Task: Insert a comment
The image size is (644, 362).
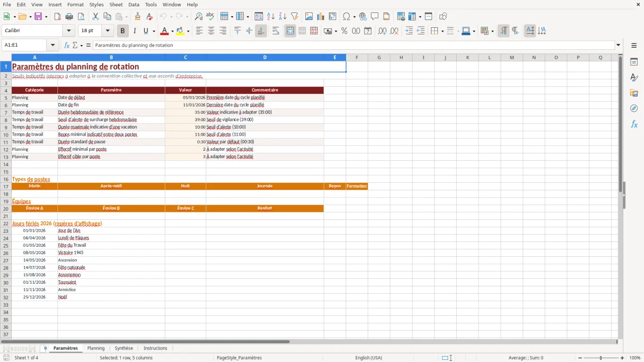Action: pos(375,17)
